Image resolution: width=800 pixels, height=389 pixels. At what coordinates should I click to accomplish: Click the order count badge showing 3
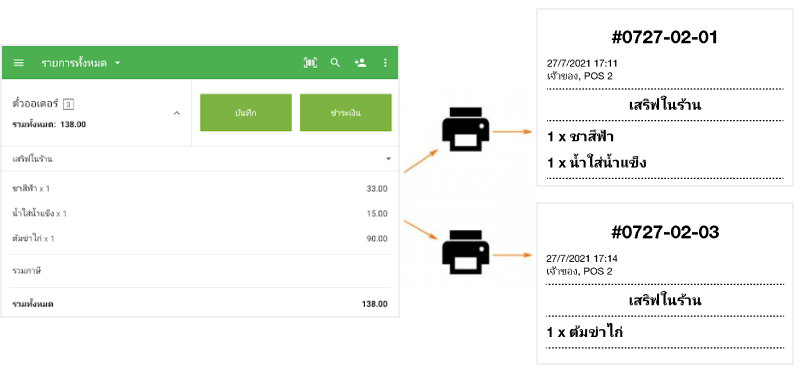click(69, 104)
